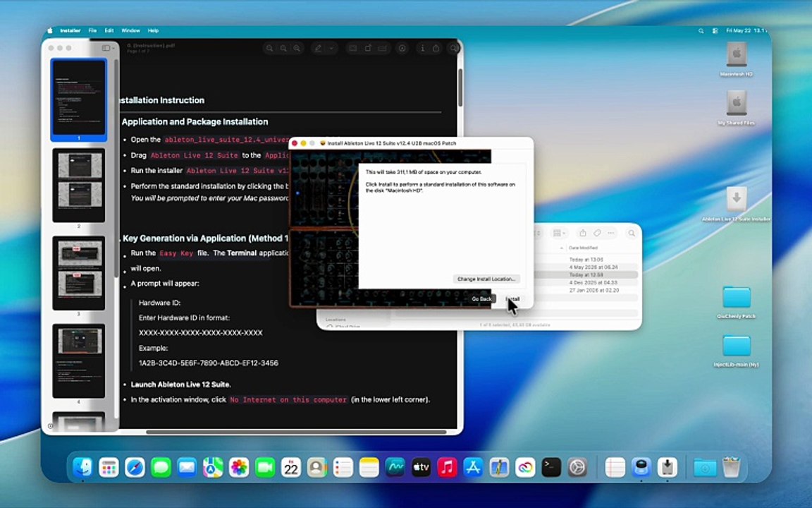Open App Store from the Dock
Screen dimensions: 812x508
[x=473, y=468]
